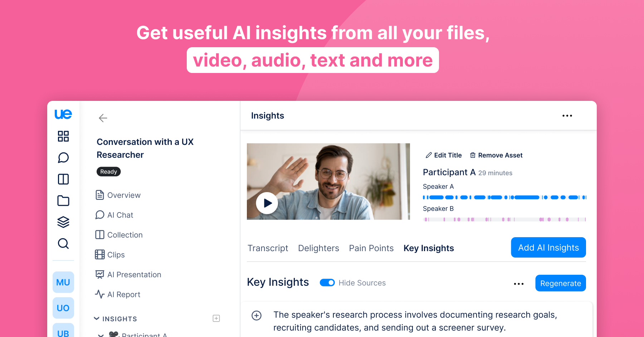The image size is (644, 337).
Task: Switch to the Pain Points tab
Action: 371,248
